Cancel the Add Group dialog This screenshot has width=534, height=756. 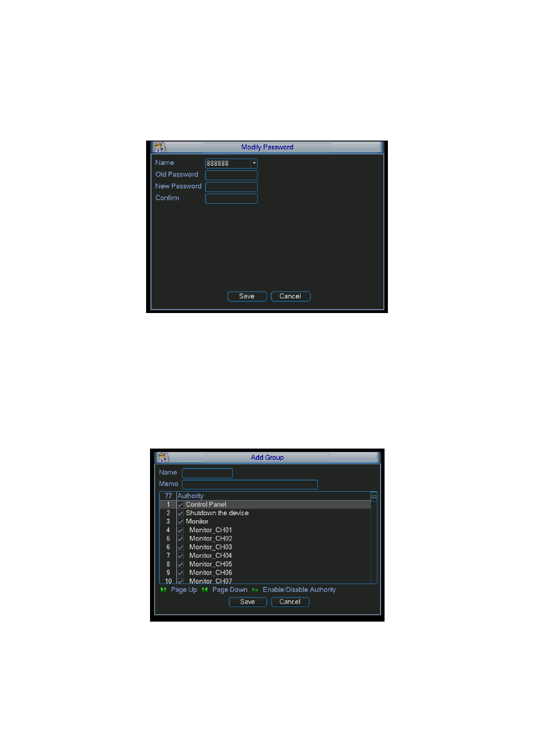[290, 602]
